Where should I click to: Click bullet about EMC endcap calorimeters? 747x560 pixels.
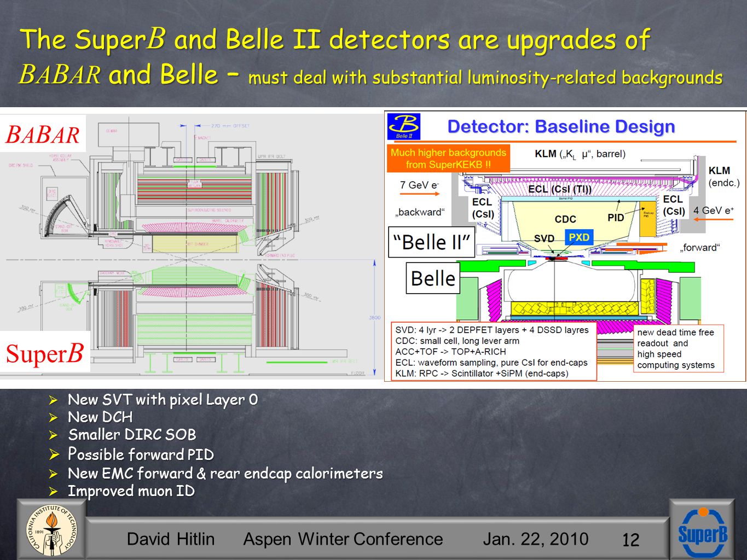tap(225, 474)
